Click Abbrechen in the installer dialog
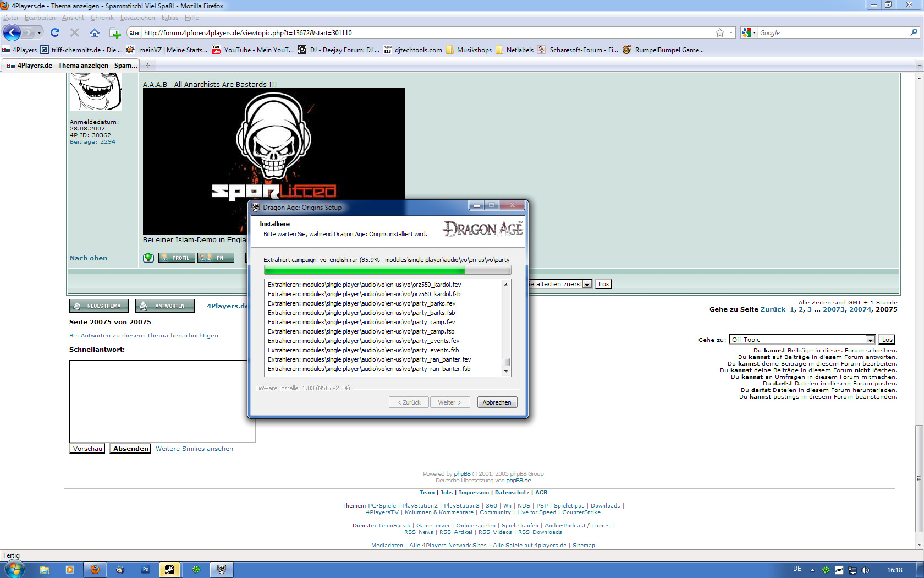This screenshot has height=578, width=924. click(x=497, y=402)
